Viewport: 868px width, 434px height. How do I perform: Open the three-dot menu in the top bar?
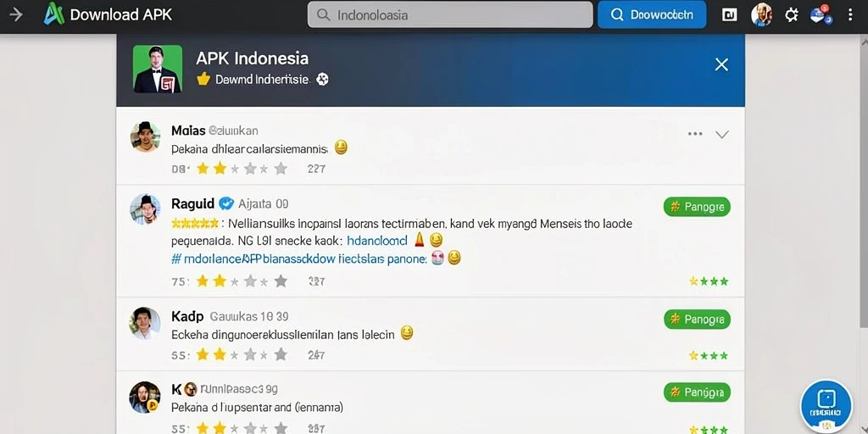coord(850,15)
